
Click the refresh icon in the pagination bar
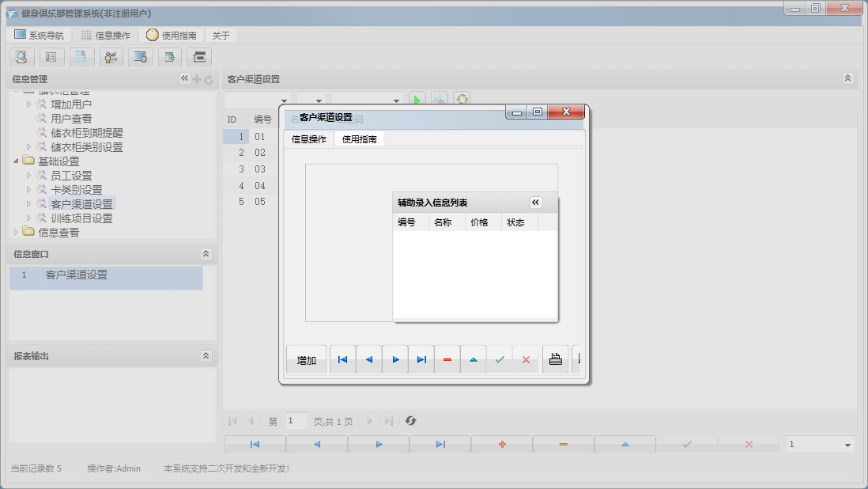(x=410, y=421)
